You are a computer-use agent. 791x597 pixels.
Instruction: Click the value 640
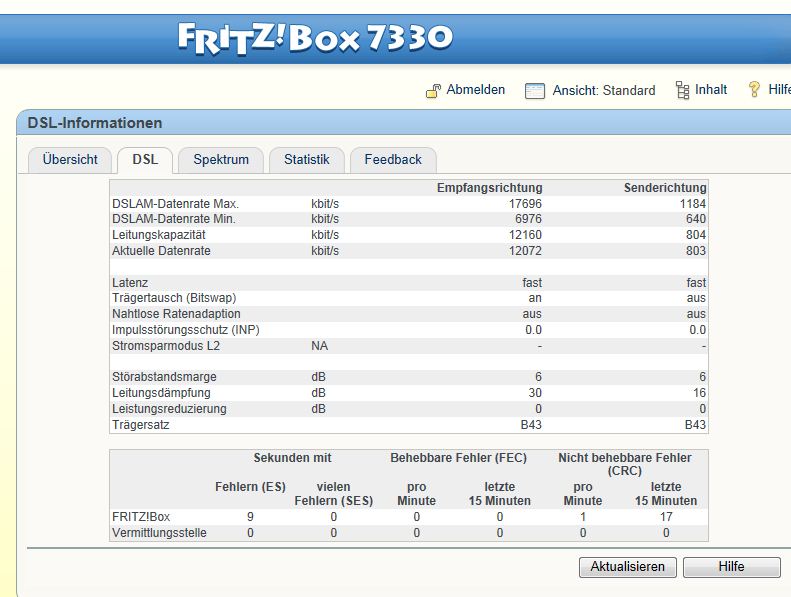click(696, 219)
